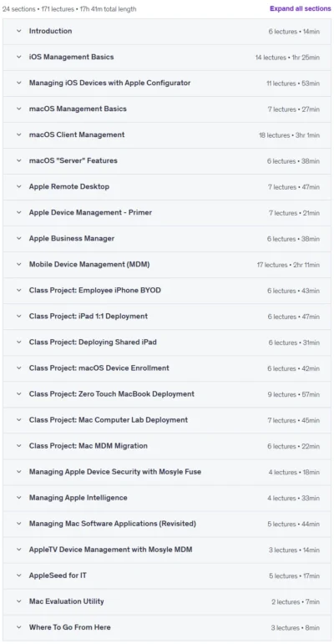This screenshot has height=644, width=334.
Task: Expand AppleTV Device Management with Mosyle MDM
Action: point(167,549)
